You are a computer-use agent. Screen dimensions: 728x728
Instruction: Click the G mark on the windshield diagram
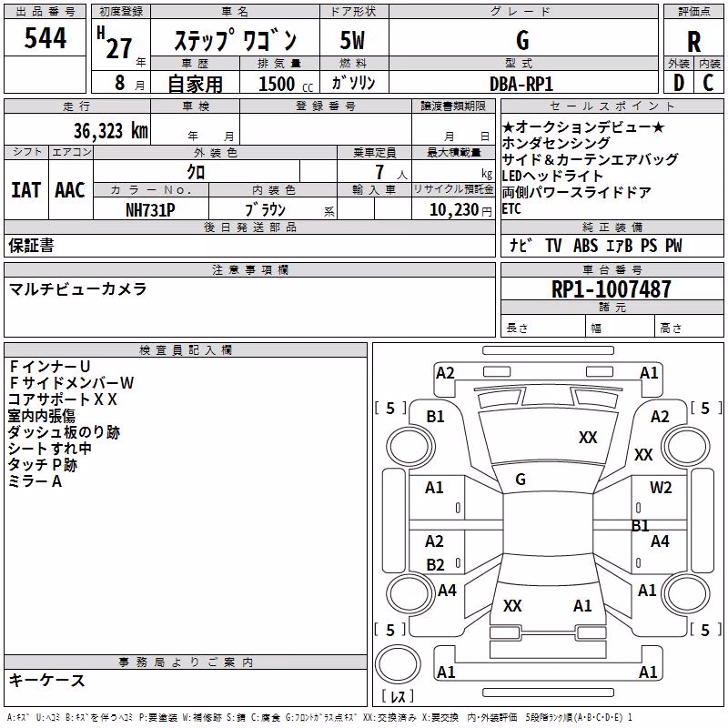click(x=521, y=480)
